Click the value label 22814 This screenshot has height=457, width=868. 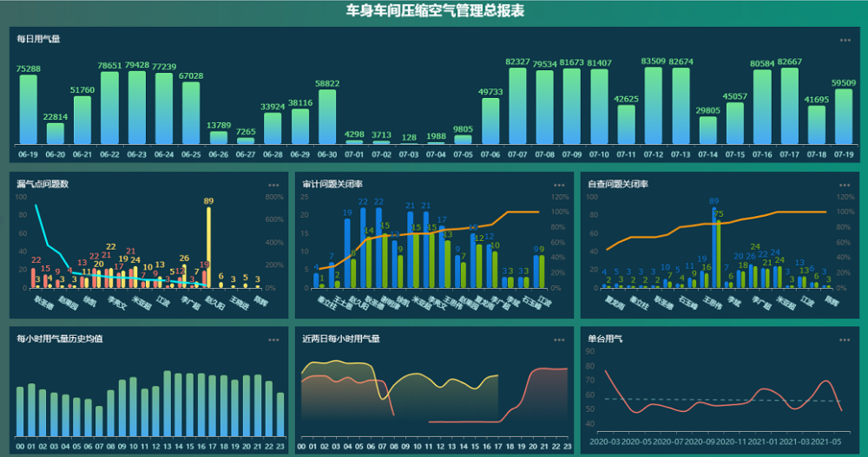coord(56,117)
